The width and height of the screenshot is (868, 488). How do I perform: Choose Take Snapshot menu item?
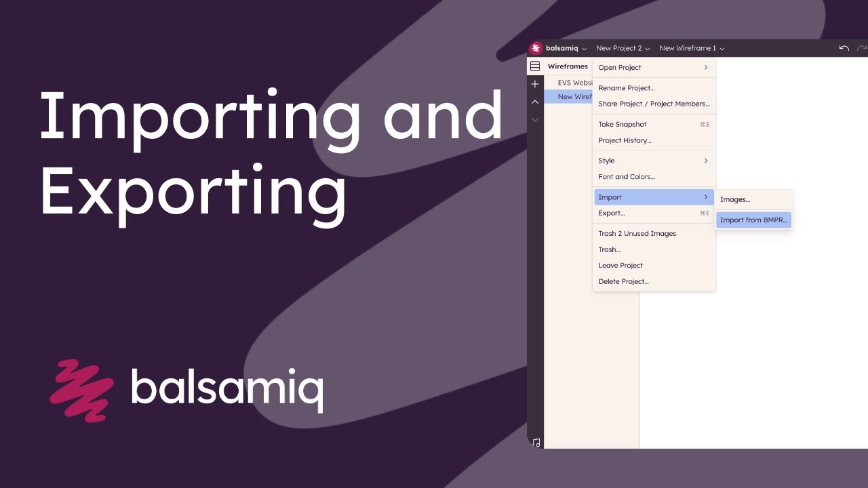pyautogui.click(x=654, y=125)
